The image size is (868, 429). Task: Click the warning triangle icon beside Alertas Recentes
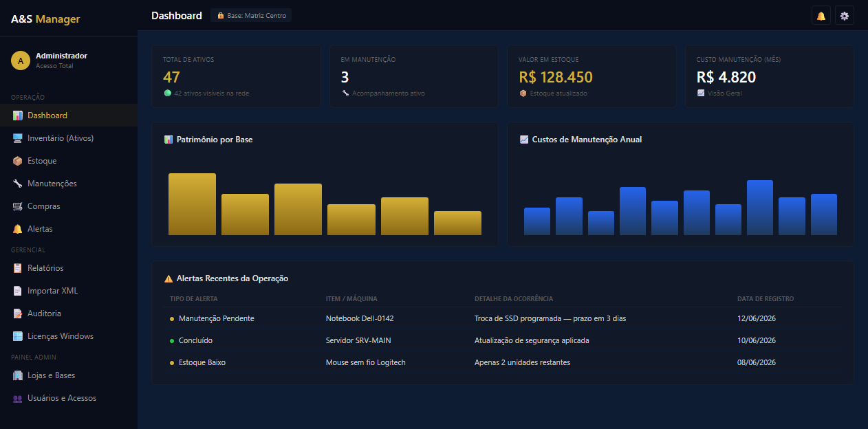point(169,278)
